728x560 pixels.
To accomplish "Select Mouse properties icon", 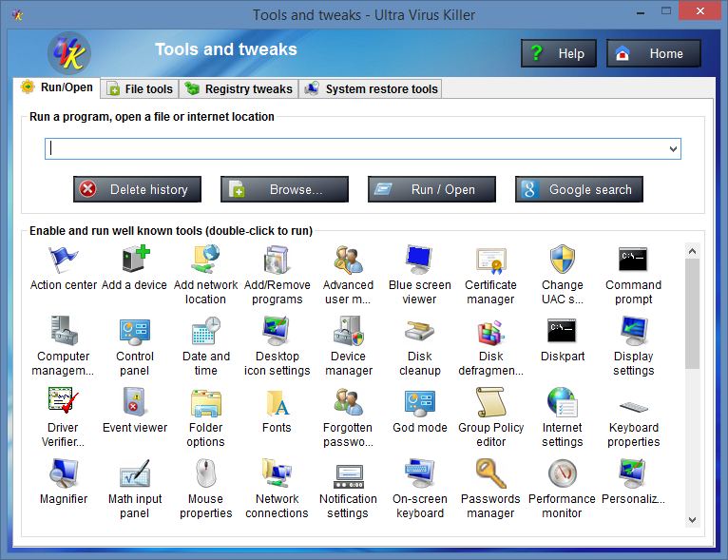I will click(205, 473).
